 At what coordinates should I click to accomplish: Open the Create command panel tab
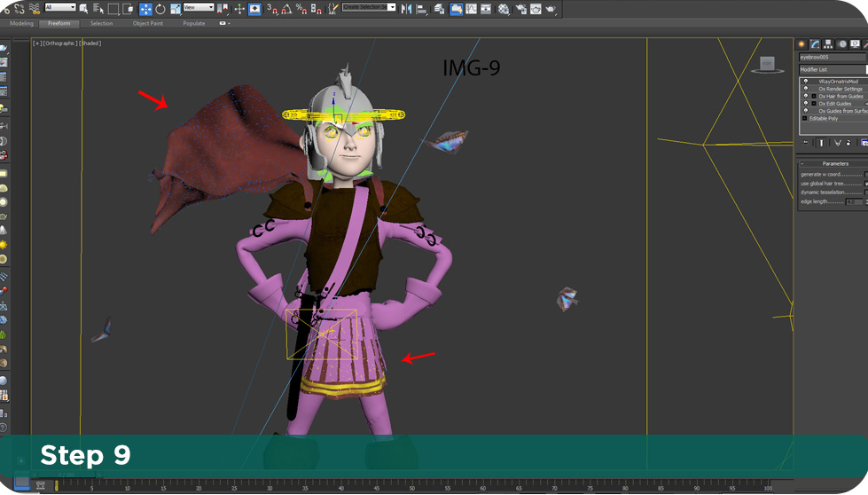tap(802, 43)
